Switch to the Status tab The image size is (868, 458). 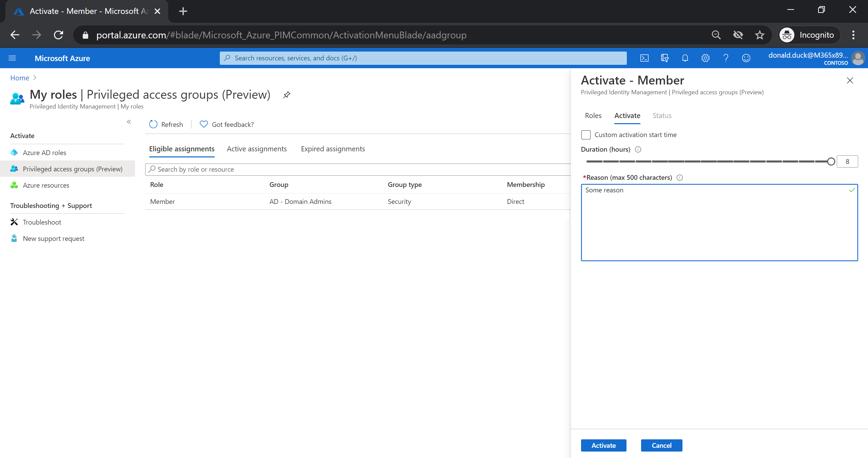coord(661,115)
